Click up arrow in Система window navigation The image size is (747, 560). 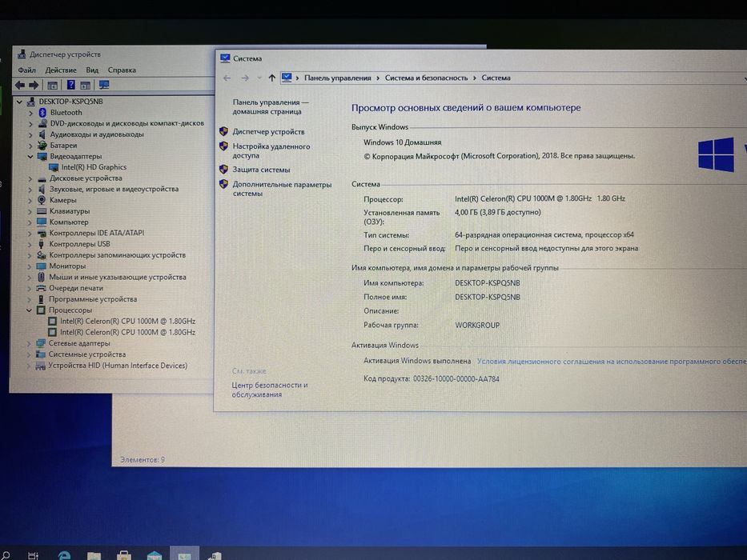[x=272, y=78]
